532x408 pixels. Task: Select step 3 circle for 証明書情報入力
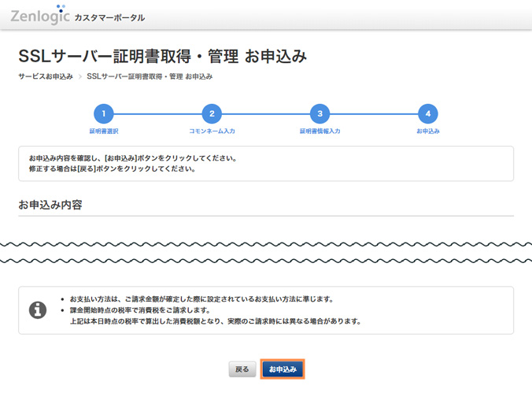coord(320,113)
